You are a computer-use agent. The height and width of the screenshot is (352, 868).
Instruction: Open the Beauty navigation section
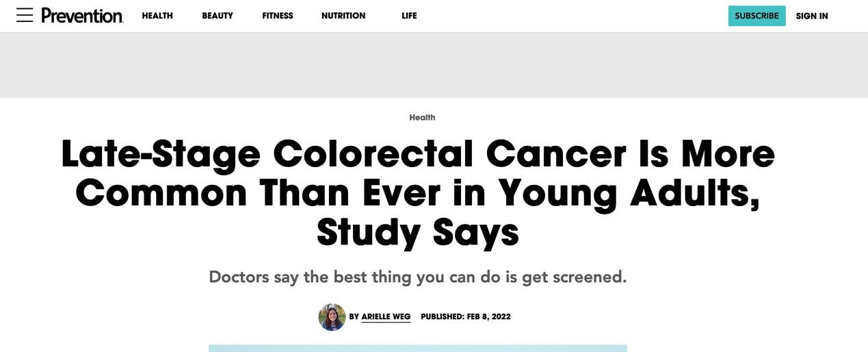click(x=218, y=16)
